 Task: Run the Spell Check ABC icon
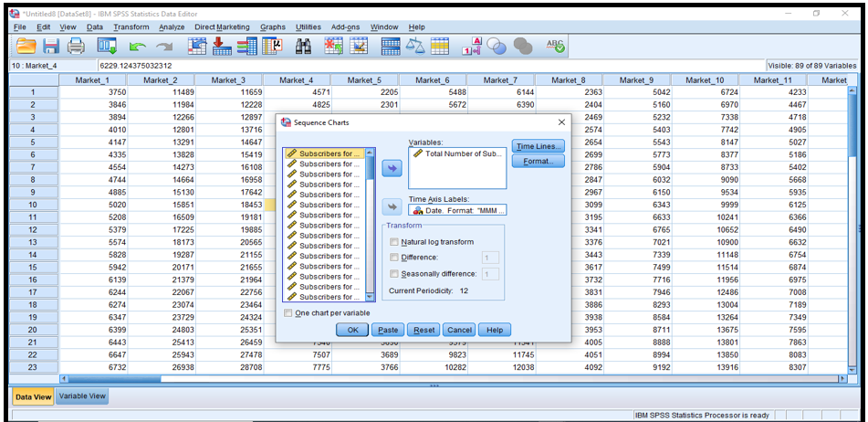pos(554,46)
